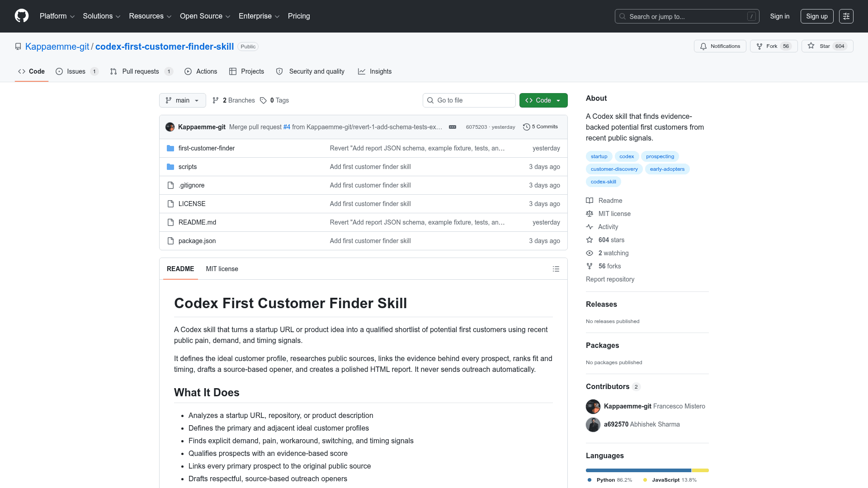Click the Sign up button
Viewport: 868px width, 488px height.
point(817,16)
